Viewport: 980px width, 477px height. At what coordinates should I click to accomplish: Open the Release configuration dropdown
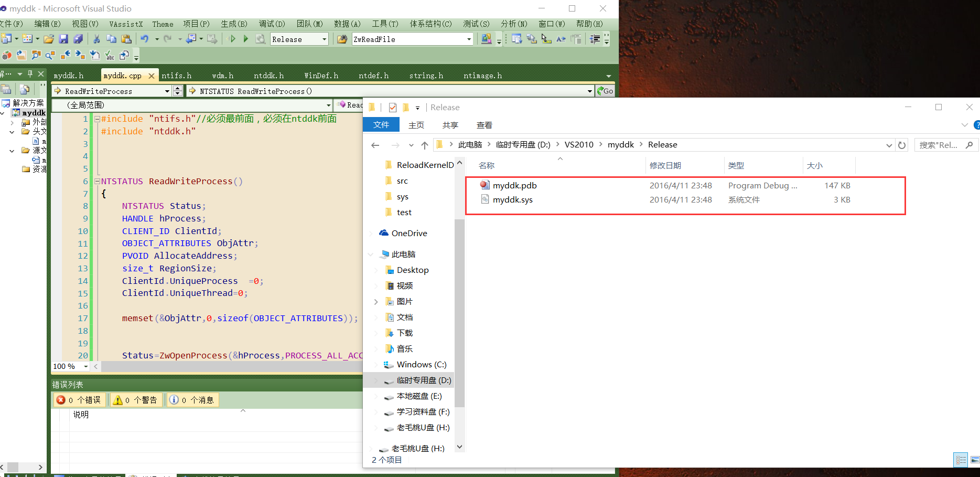click(x=324, y=39)
